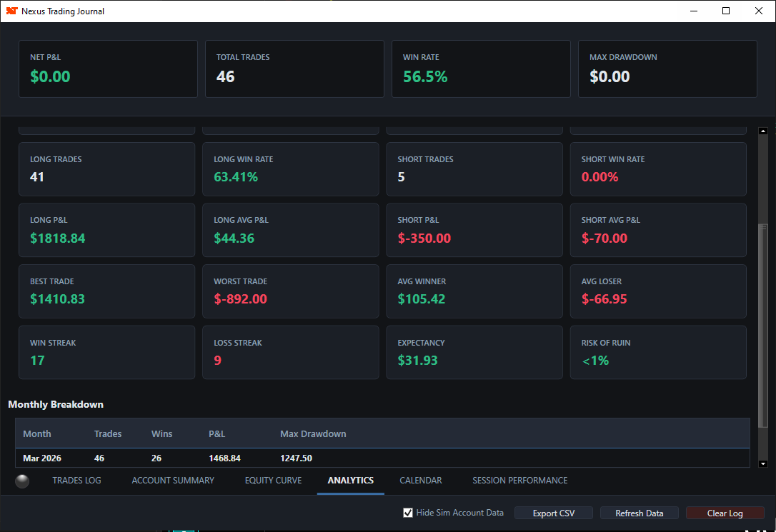Uncheck Hide Sim Account Data
776x532 pixels.
click(408, 512)
